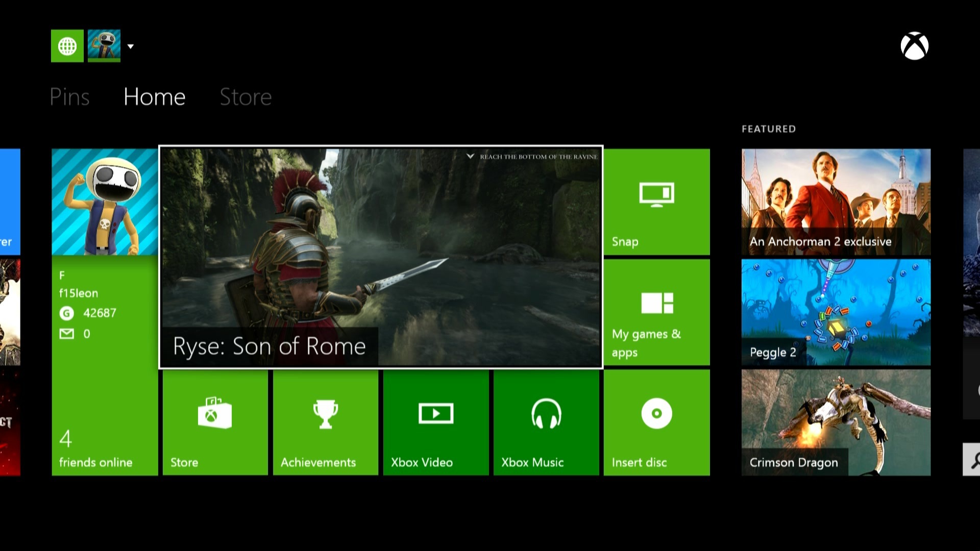Open the Store shopping bag icon
980x551 pixels.
pos(214,413)
